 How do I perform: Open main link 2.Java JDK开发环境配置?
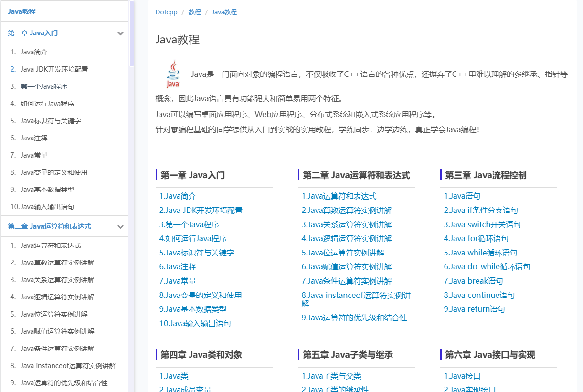click(201, 211)
